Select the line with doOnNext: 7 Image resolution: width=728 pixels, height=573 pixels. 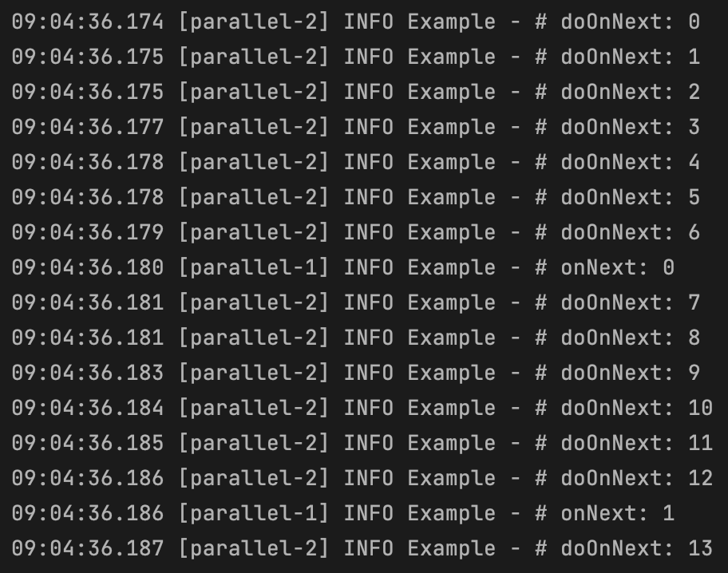click(356, 302)
